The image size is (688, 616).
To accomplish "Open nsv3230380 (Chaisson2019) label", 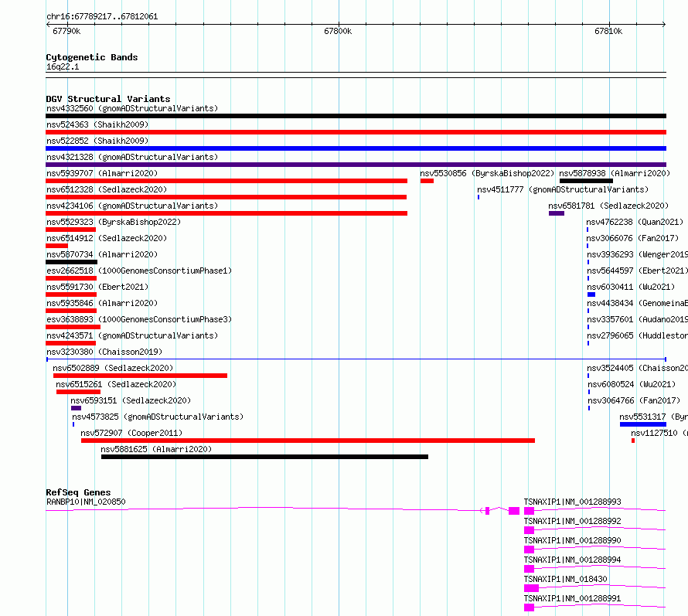I will click(104, 352).
